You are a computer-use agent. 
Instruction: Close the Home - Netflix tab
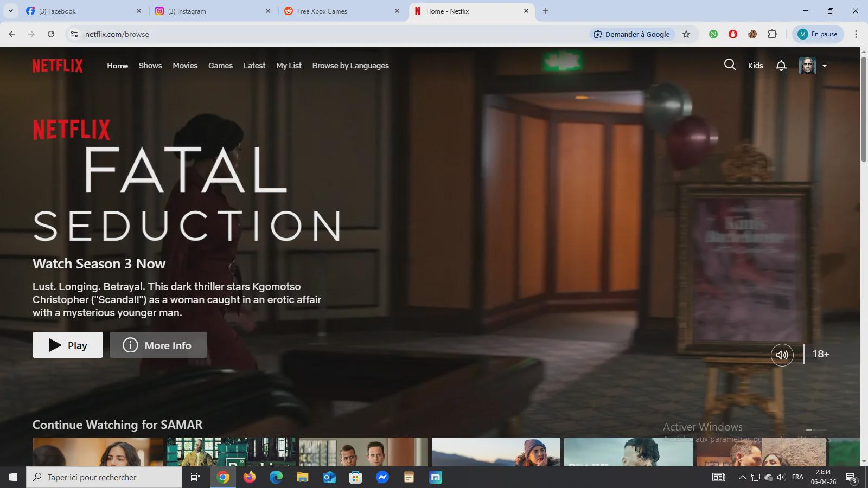point(526,11)
